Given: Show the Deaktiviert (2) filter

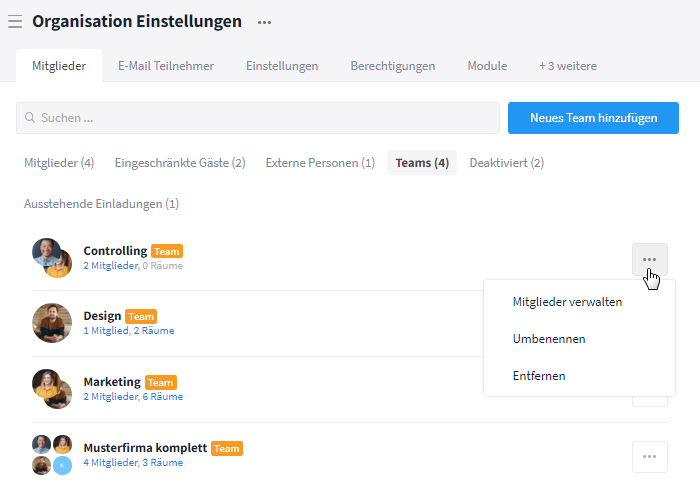Looking at the screenshot, I should (506, 163).
